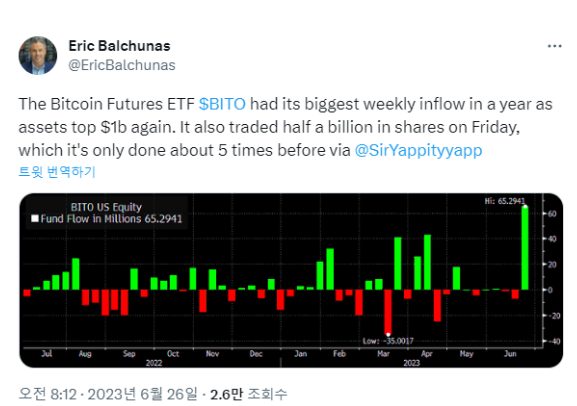Click the 60 value on y-axis

pos(552,213)
